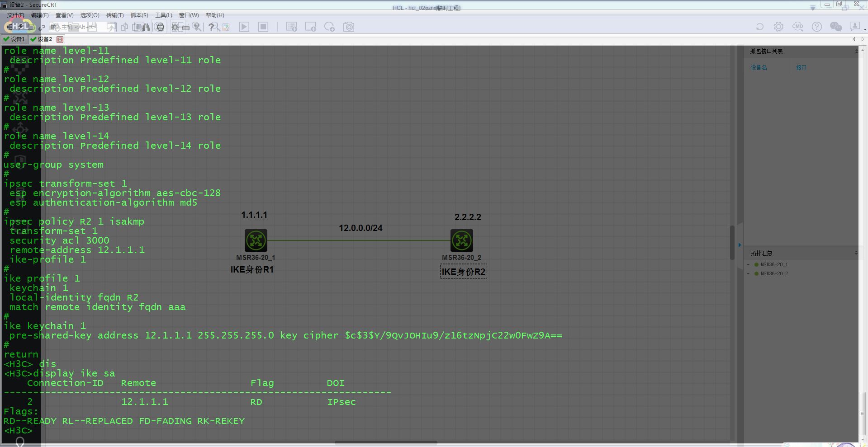Expand MSR36-20_1 in topology summary
This screenshot has height=447, width=868.
pos(748,265)
